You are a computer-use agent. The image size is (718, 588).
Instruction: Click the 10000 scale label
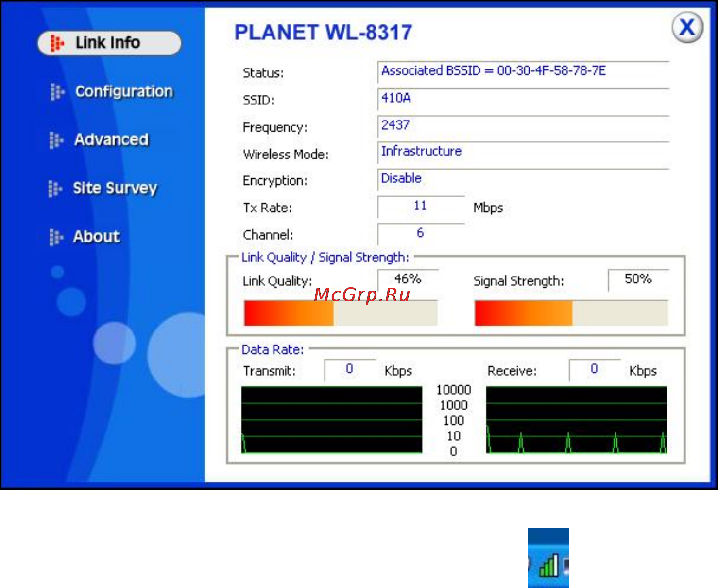coord(454,390)
